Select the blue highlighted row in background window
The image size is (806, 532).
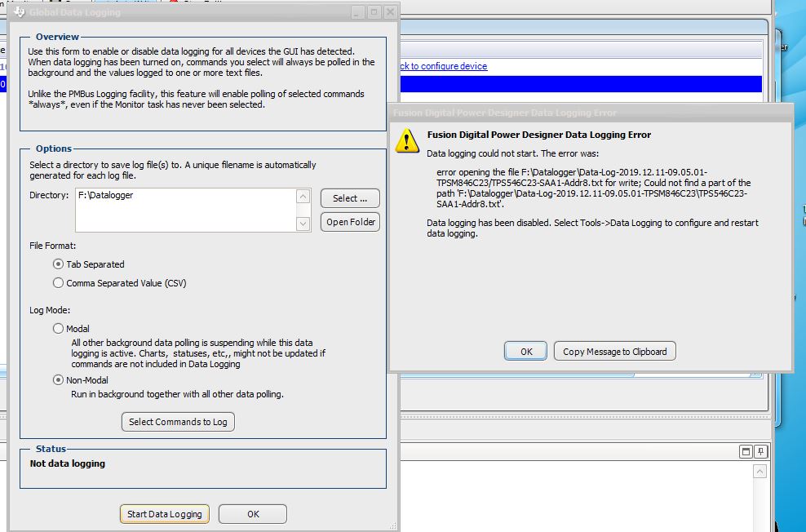pos(581,84)
